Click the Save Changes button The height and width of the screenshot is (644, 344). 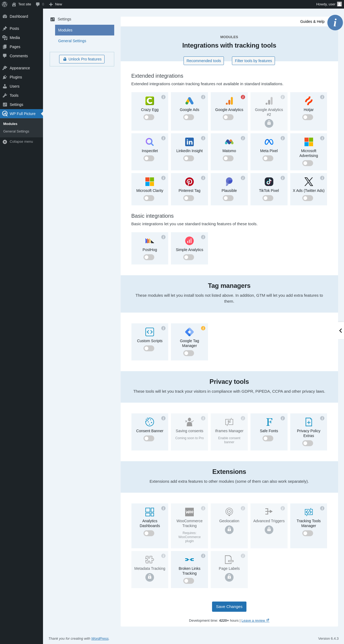[x=229, y=607]
